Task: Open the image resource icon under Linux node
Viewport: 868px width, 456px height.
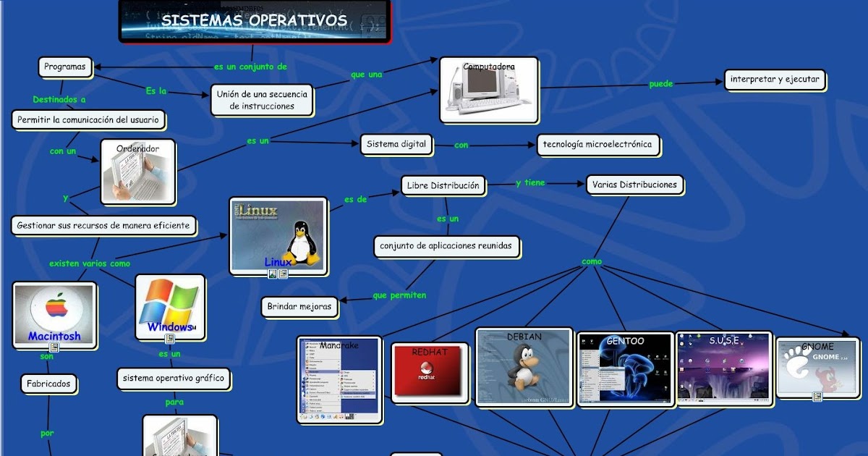Action: point(273,274)
